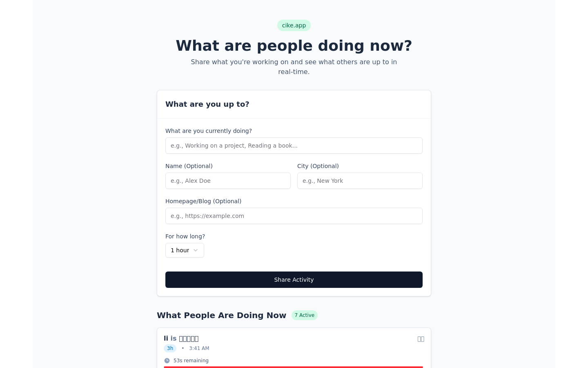Click the 3:41 AM timestamp
The width and height of the screenshot is (588, 368).
(199, 348)
